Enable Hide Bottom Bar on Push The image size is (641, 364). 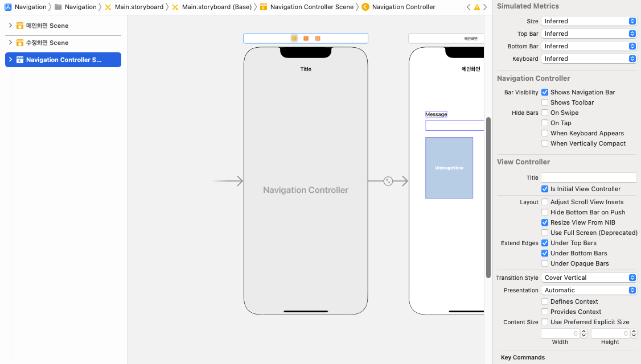coord(545,212)
